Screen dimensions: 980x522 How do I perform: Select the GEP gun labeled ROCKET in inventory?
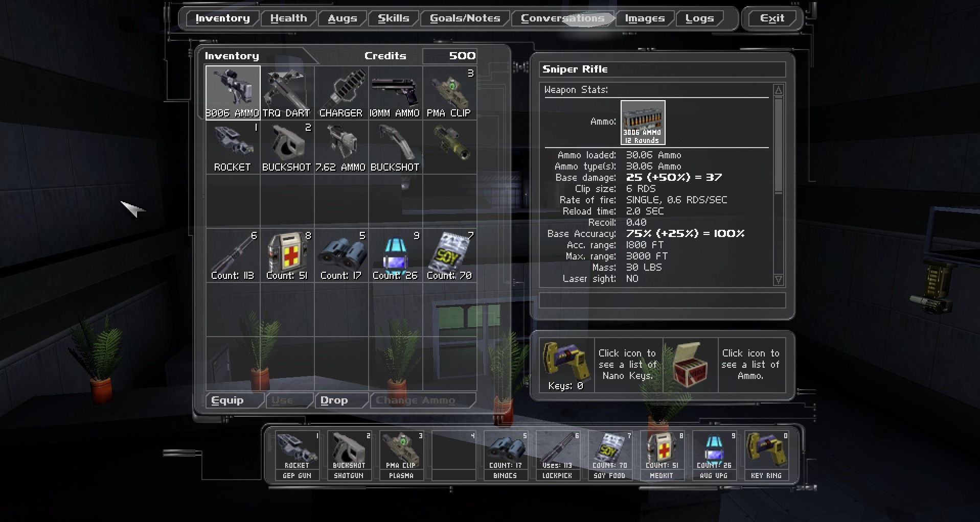tap(233, 147)
